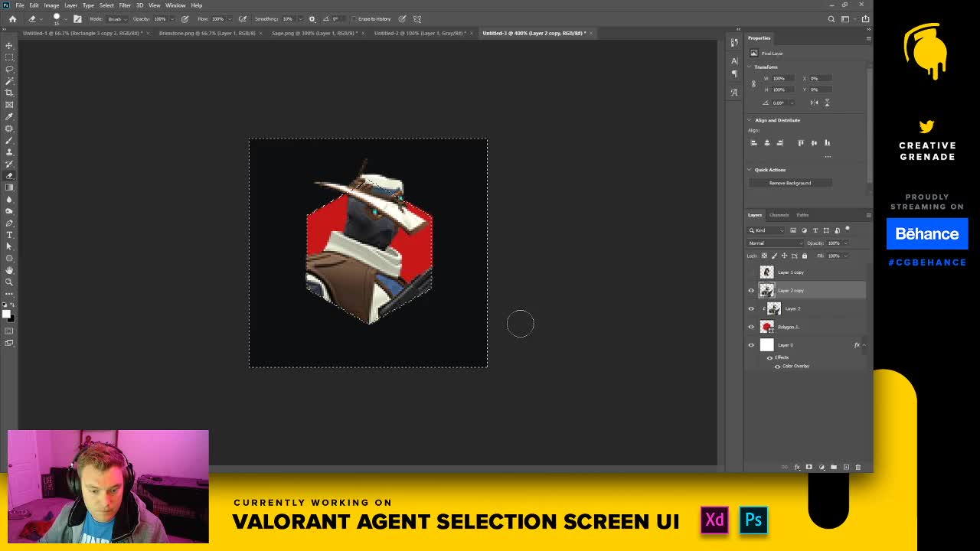980x551 pixels.
Task: Choose the Lasso tool
Action: tap(9, 69)
